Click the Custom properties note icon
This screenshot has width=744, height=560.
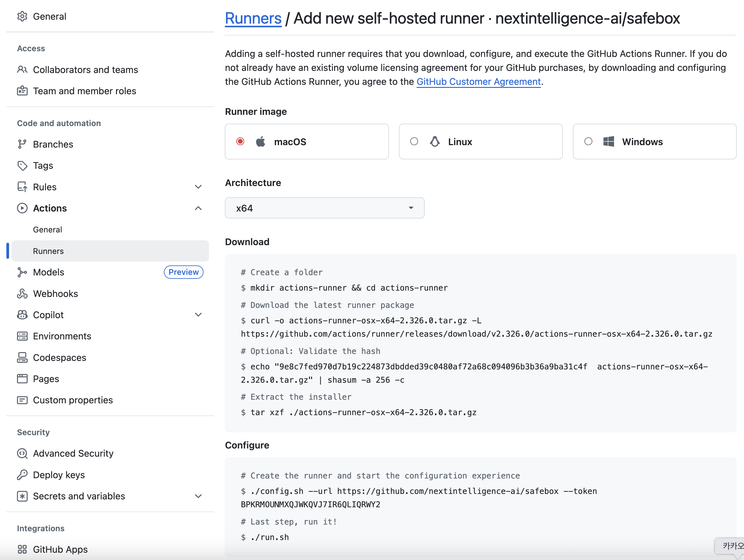[22, 400]
